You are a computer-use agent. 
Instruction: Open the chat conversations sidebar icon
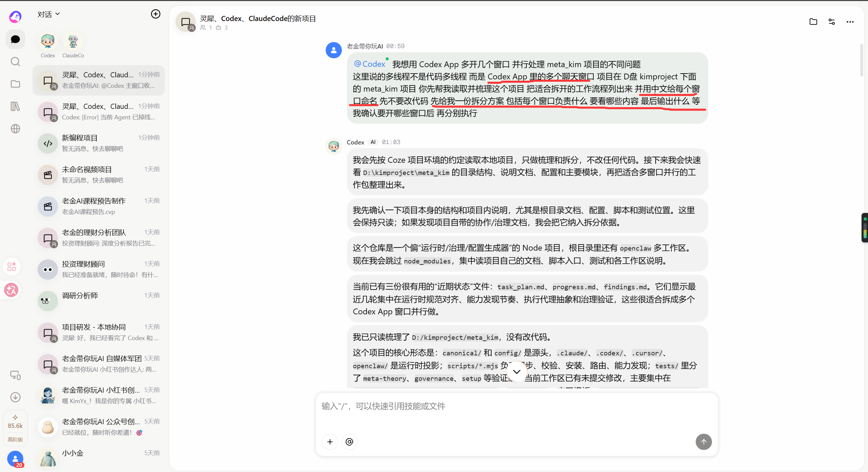pos(15,39)
